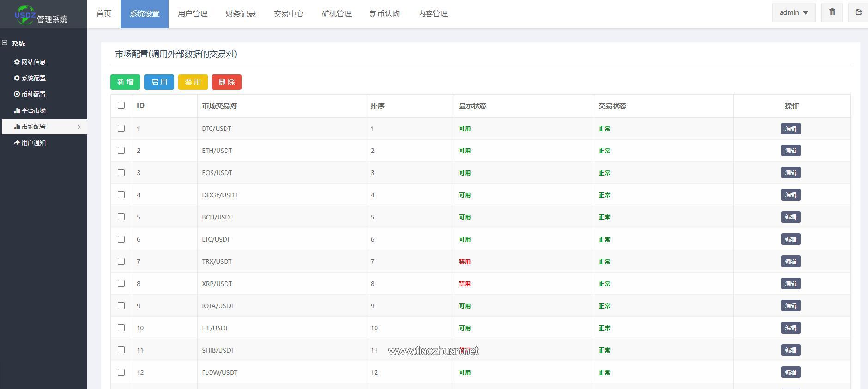Click the blue 启用 button
868x389 pixels.
click(x=159, y=82)
